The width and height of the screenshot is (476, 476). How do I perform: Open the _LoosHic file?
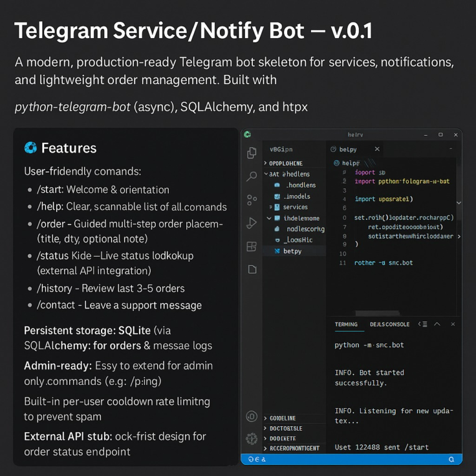[294, 240]
